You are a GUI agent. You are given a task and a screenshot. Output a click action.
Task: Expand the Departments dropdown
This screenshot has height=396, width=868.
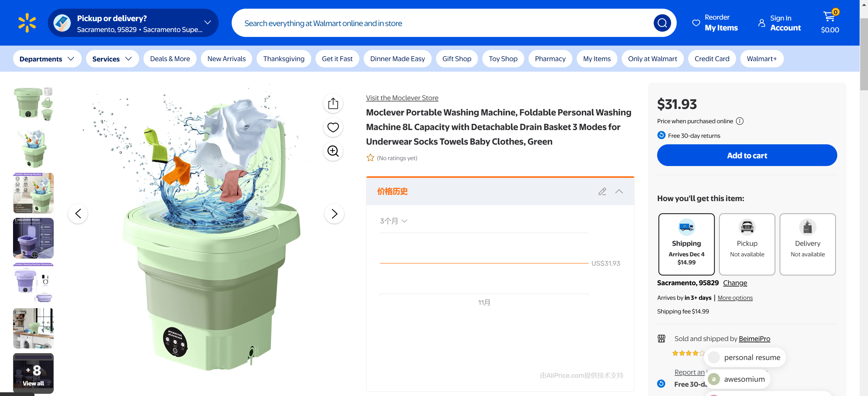[x=47, y=59]
